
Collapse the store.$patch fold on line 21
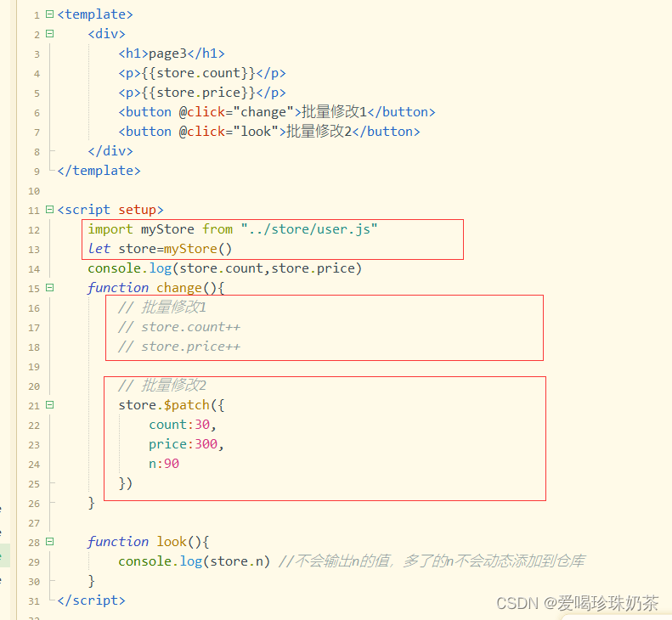(50, 405)
